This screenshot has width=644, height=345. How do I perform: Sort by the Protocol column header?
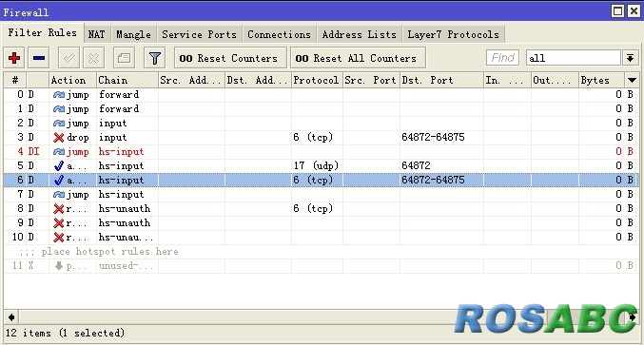coord(317,80)
